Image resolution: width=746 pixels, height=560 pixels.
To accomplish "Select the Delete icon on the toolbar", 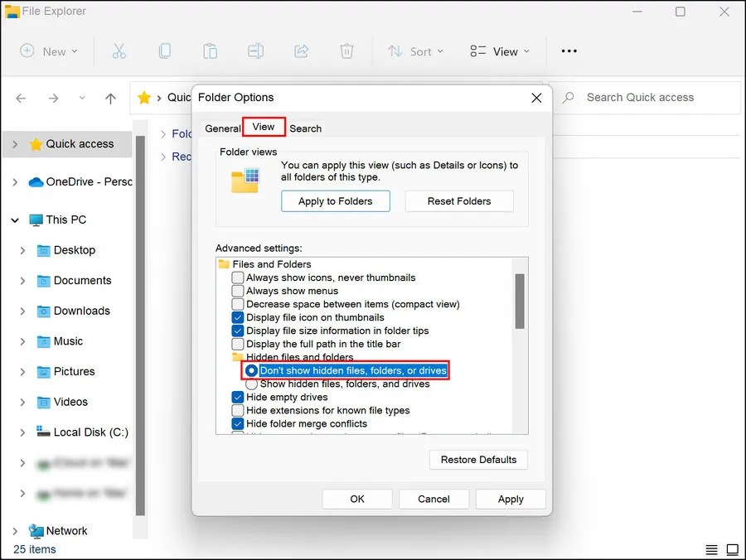I will (346, 51).
